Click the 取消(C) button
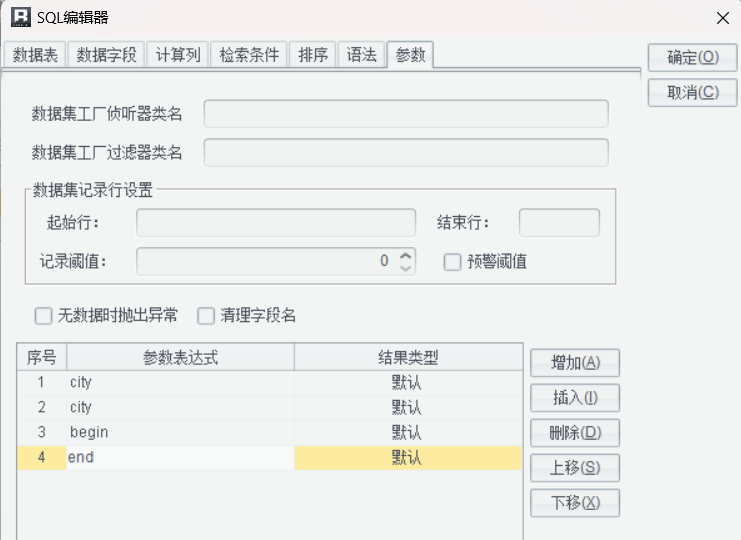Viewport: 741px width, 540px height. click(x=692, y=92)
